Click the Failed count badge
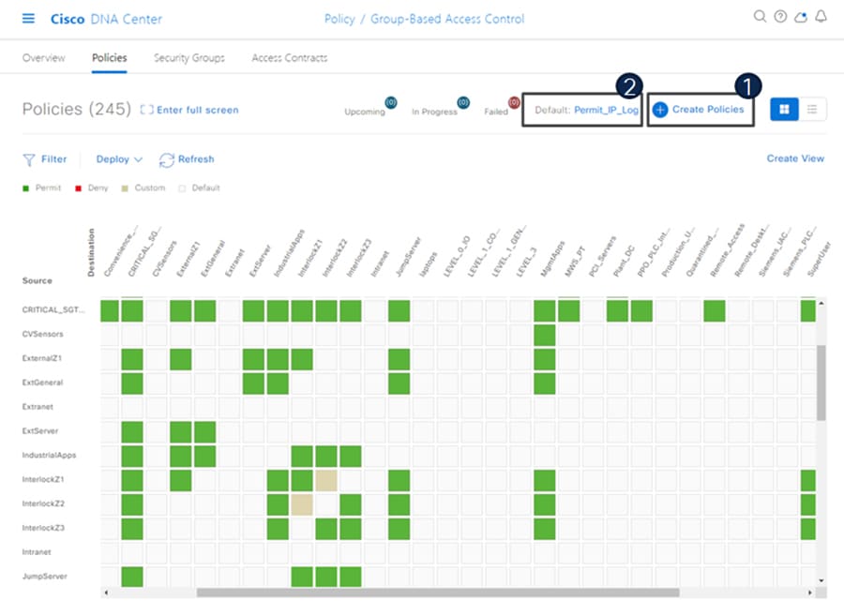Viewport: 844px width, 616px height. click(514, 102)
